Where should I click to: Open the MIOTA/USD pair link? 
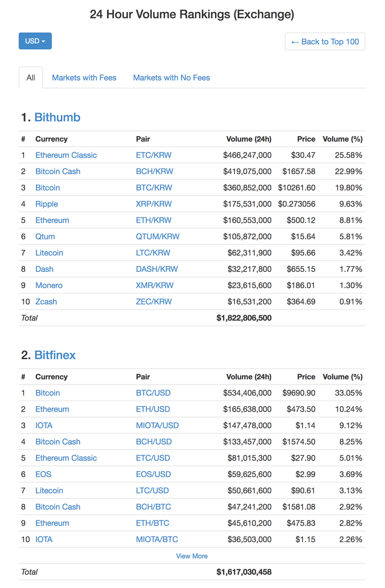pyautogui.click(x=157, y=425)
